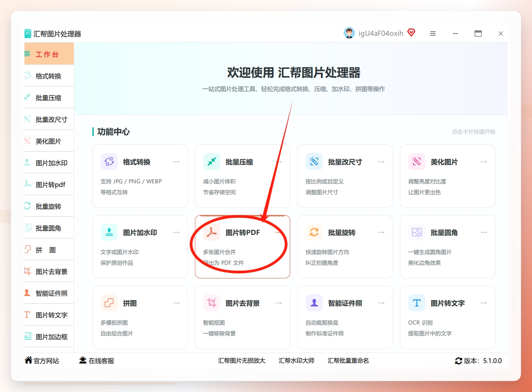
Task: Click the 批量圆角 card image icon
Action: [x=417, y=232]
